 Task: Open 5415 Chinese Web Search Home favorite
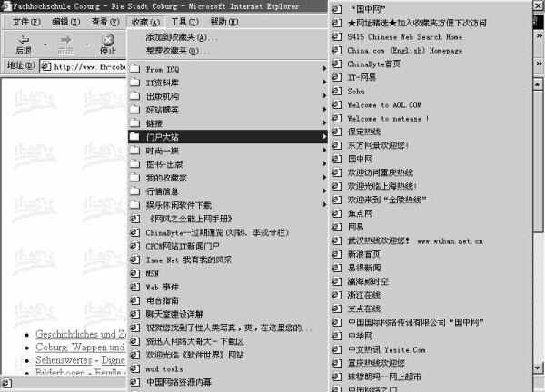[x=431, y=36]
